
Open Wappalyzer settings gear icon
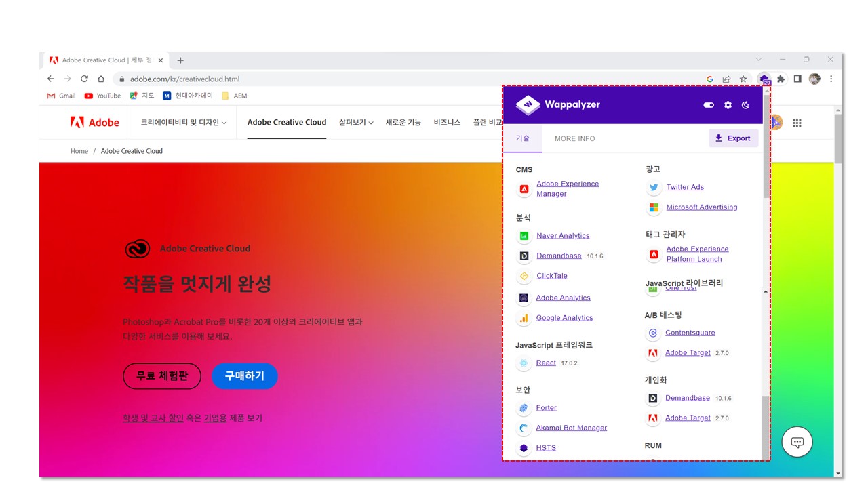[x=728, y=105]
